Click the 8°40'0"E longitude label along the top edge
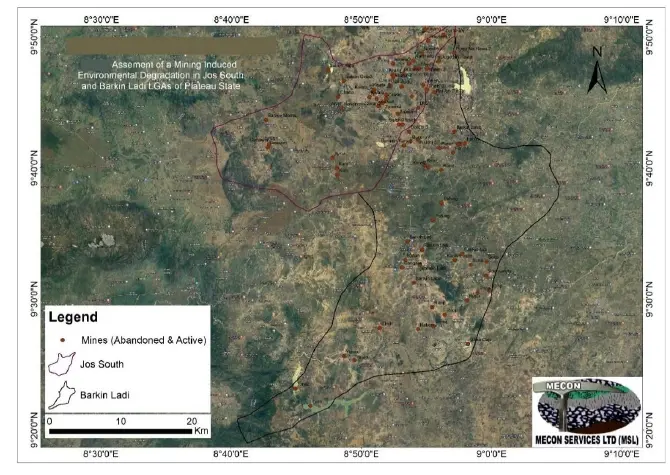Viewport: 670px width, 475px height. pyautogui.click(x=231, y=20)
